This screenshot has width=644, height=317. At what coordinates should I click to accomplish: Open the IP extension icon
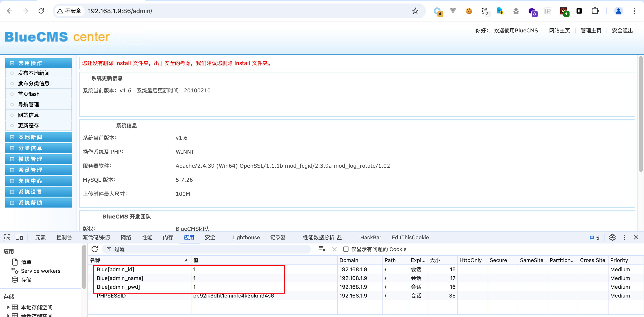547,11
